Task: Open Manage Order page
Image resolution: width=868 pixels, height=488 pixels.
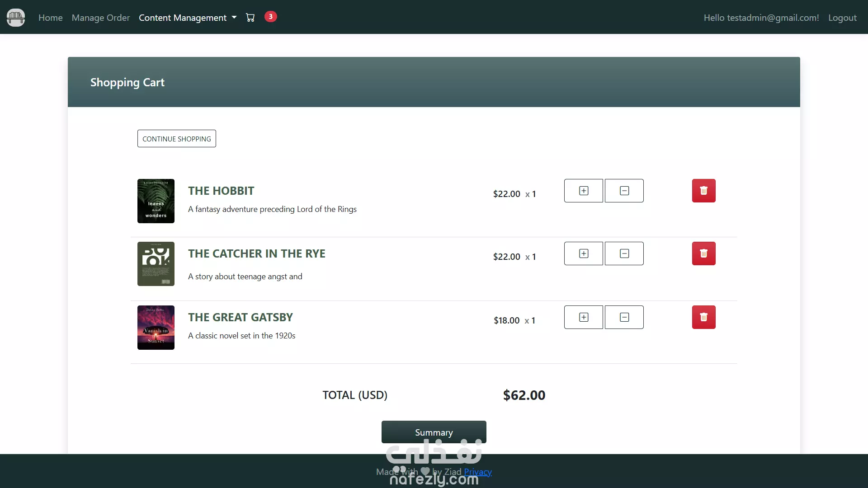Action: point(101,18)
